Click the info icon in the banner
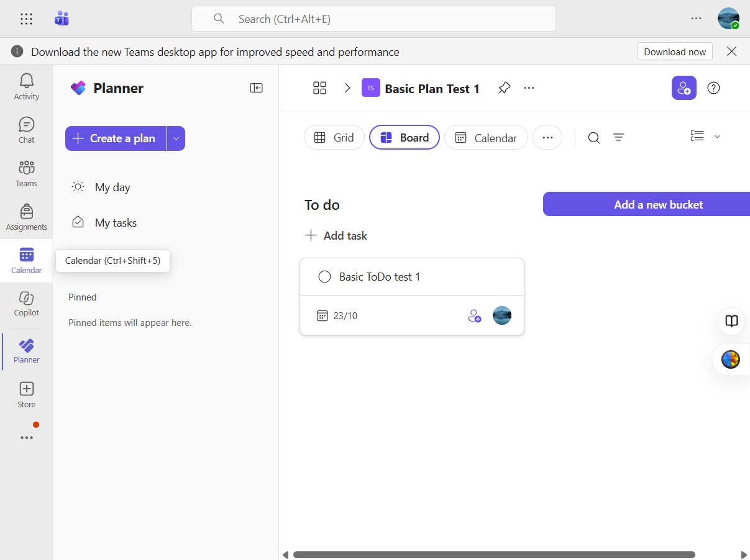This screenshot has height=560, width=750. pyautogui.click(x=17, y=52)
